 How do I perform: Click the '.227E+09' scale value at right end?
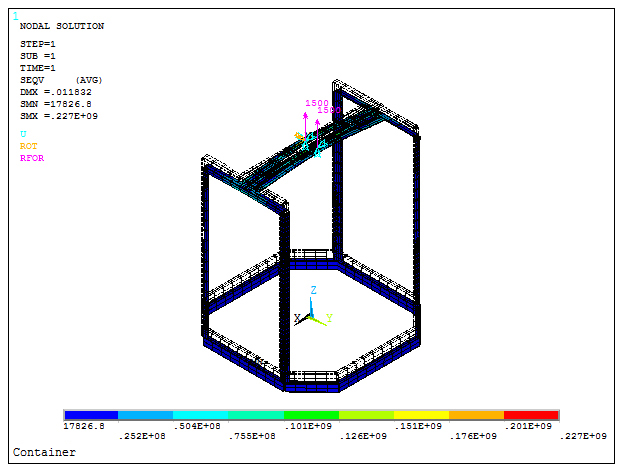[x=583, y=436]
